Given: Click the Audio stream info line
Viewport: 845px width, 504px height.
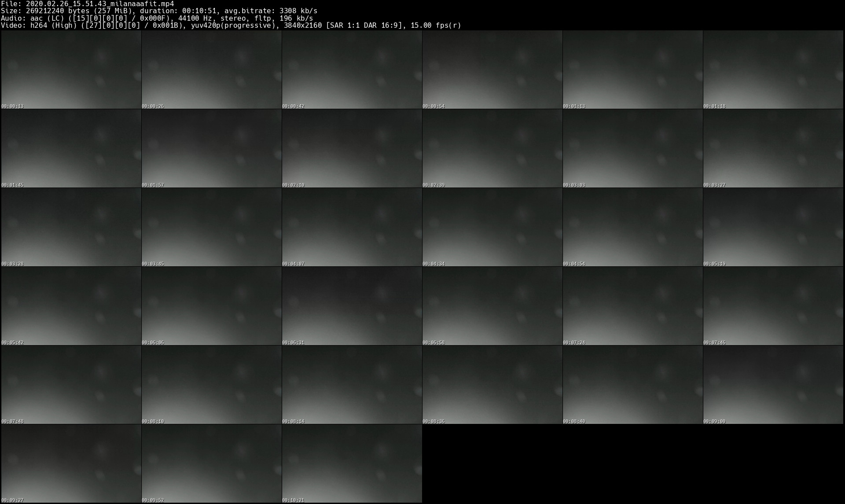Looking at the screenshot, I should point(157,18).
